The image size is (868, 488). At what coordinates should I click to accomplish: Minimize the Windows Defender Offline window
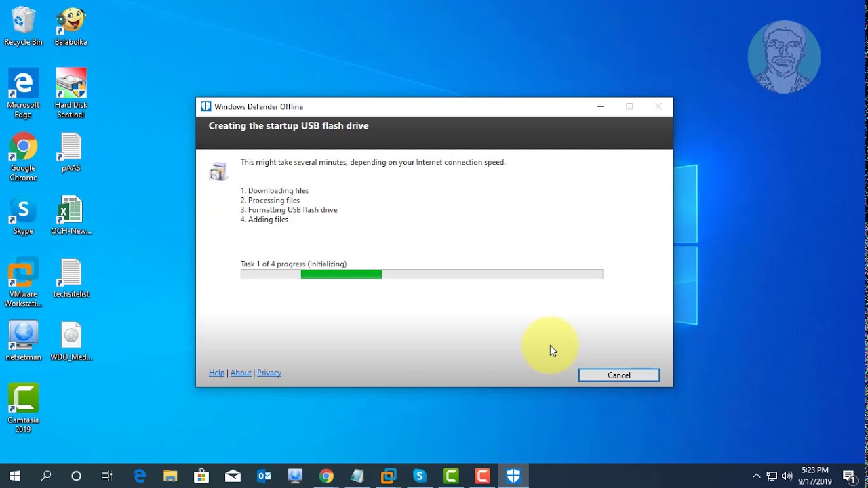coord(600,106)
